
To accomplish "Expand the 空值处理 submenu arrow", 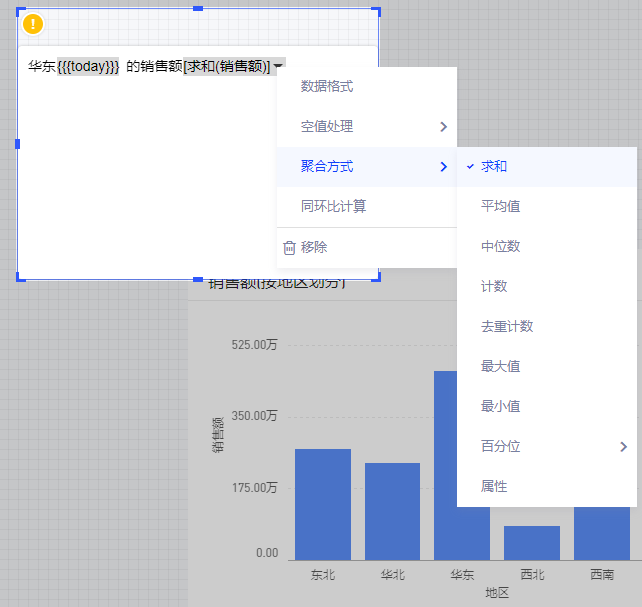I will 443,127.
